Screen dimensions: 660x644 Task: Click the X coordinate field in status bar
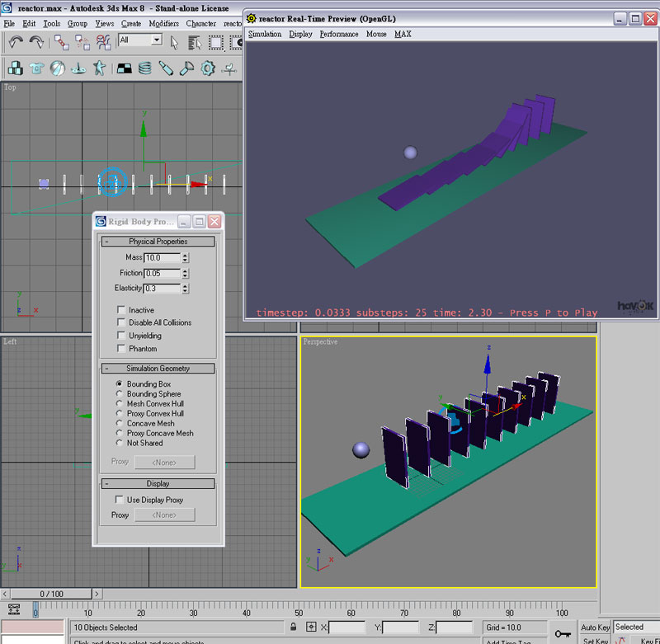pos(346,628)
